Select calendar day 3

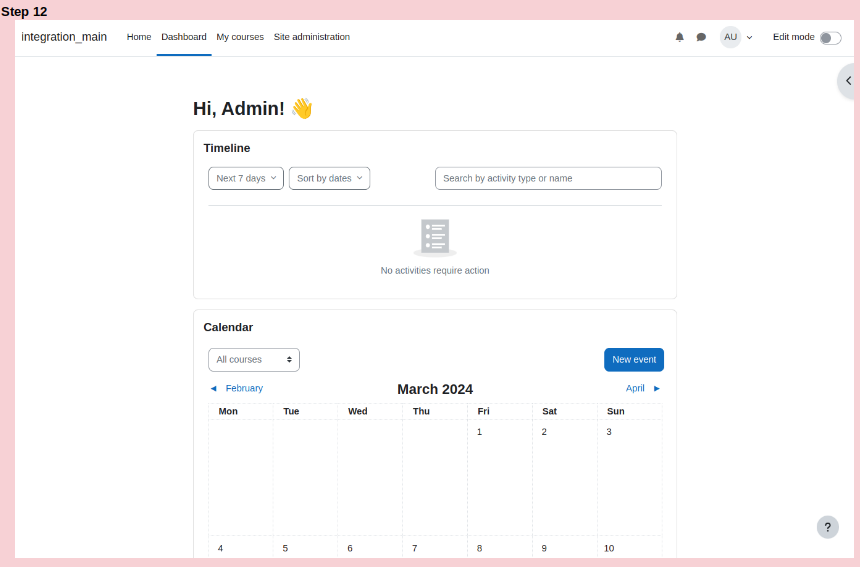609,432
